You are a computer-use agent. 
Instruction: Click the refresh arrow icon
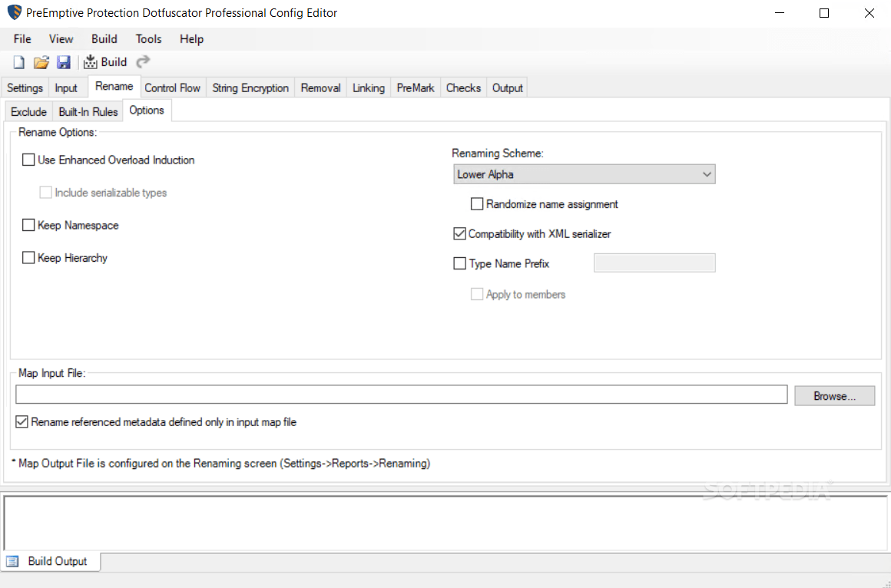[x=142, y=62]
